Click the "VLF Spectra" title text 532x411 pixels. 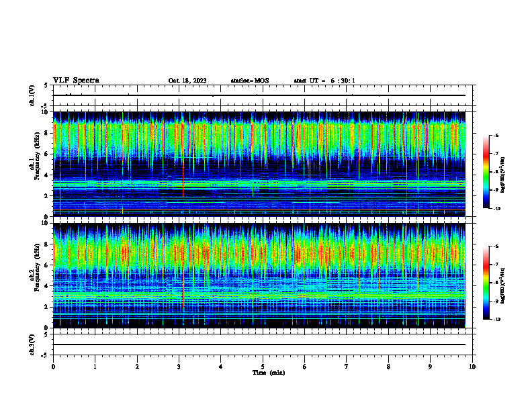pyautogui.click(x=76, y=81)
